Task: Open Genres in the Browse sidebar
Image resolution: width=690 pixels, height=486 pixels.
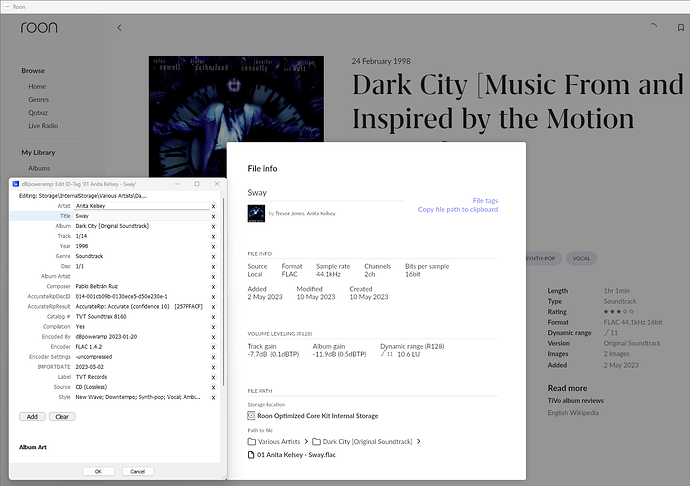Action: (x=39, y=101)
